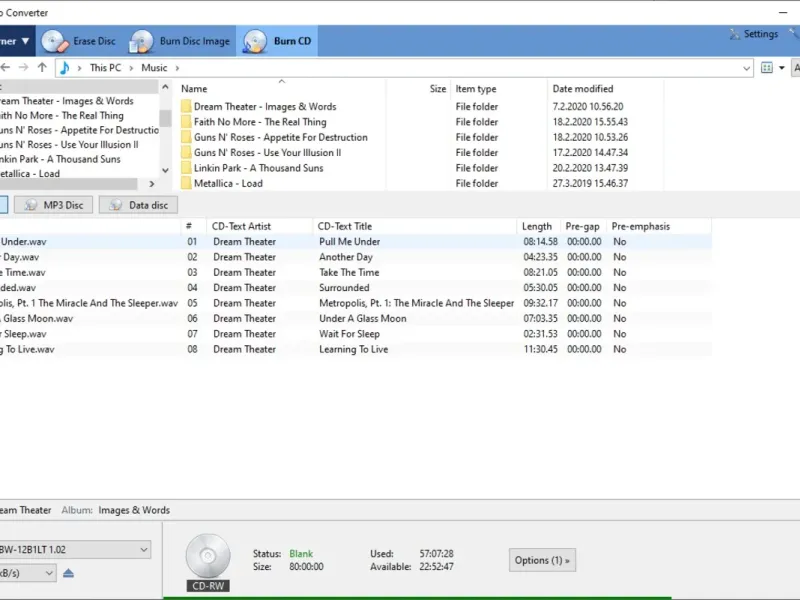Go forward in folder navigation

(23, 67)
